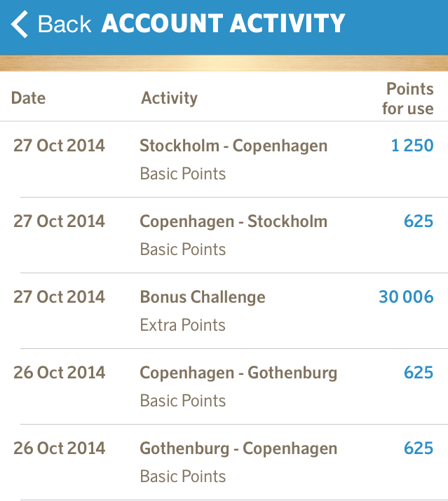Viewport: 448px width, 501px height.
Task: Open the Gothenburg - Copenhagen activity entry
Action: [238, 448]
